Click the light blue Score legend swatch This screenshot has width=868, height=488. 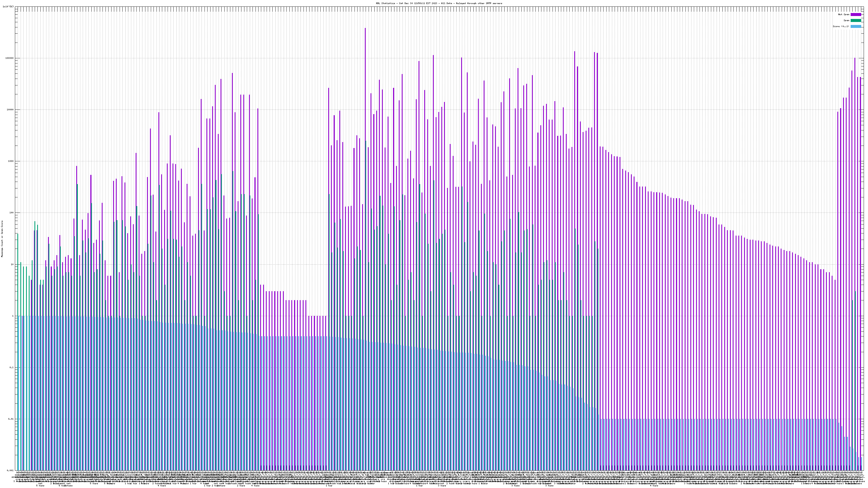[856, 26]
